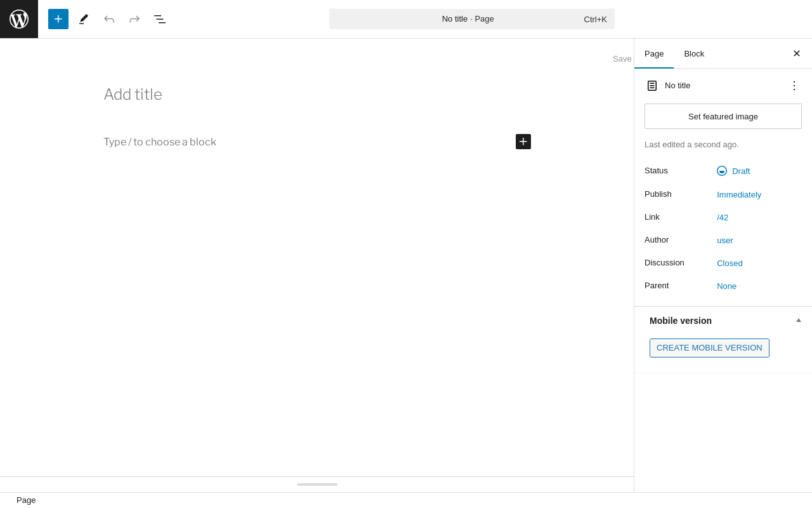Click Create Mobile Version button

(709, 348)
